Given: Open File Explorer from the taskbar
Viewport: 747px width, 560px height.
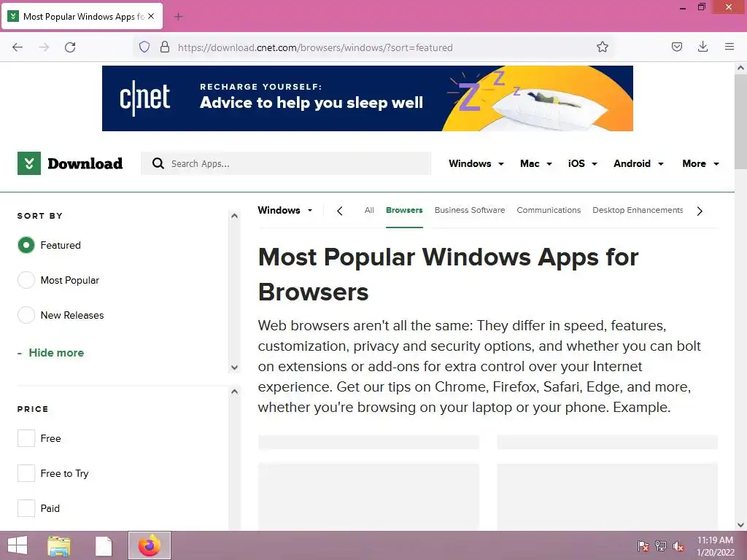Looking at the screenshot, I should click(x=59, y=545).
